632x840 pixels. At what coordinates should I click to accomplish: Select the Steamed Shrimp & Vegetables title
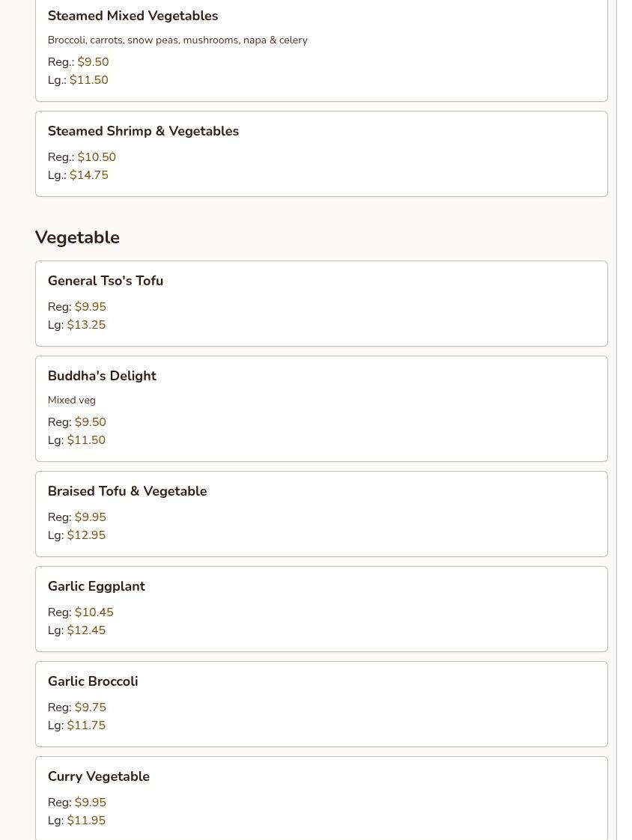143,131
